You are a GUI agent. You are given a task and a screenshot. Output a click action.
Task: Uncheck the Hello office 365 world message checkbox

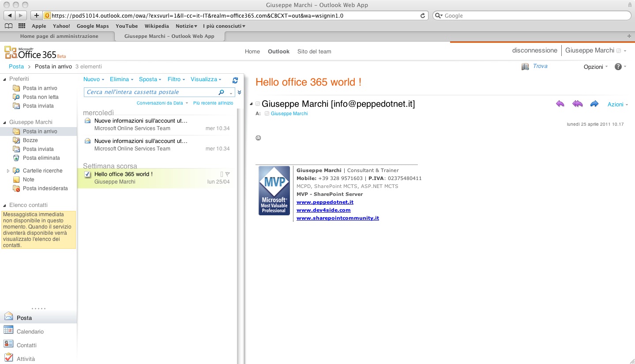pyautogui.click(x=87, y=174)
